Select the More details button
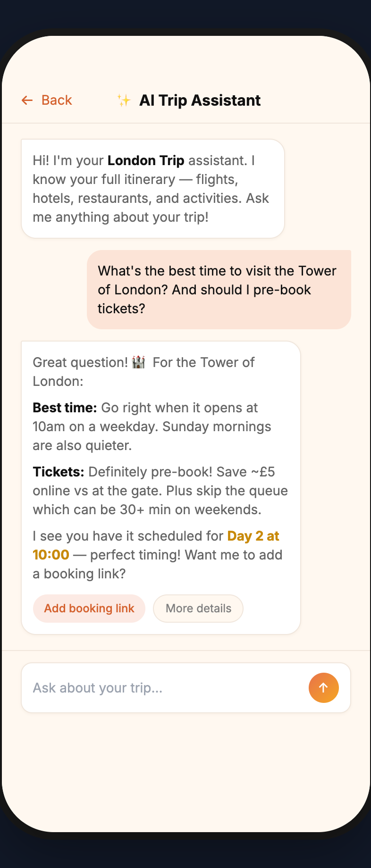 [198, 609]
